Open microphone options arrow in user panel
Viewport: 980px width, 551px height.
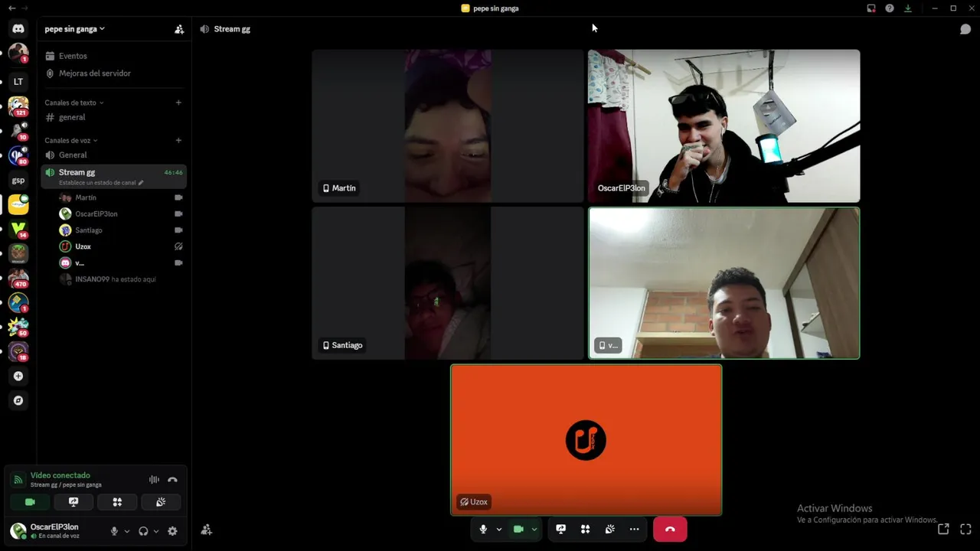[127, 531]
